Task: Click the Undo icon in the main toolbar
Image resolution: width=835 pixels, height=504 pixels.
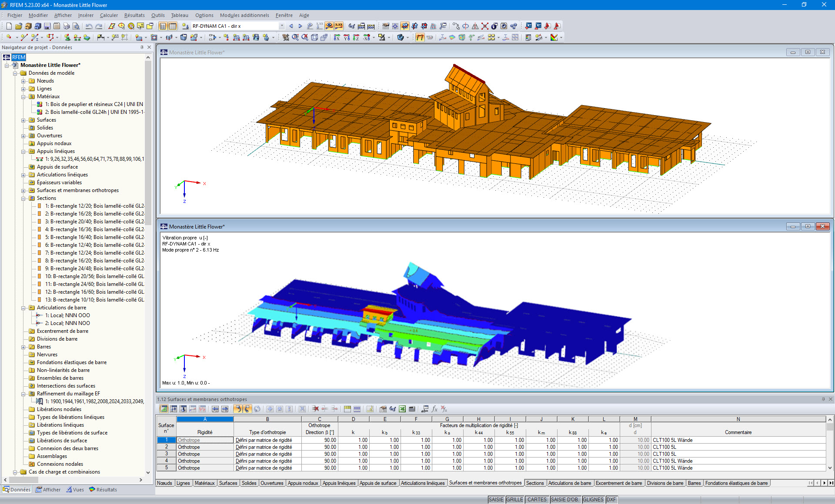Action: click(x=88, y=26)
